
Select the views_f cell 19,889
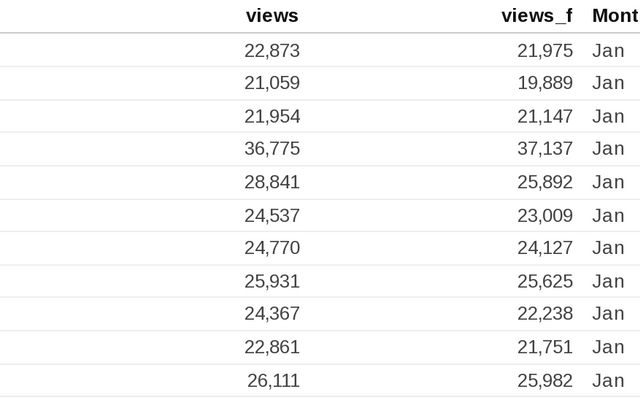(x=545, y=83)
